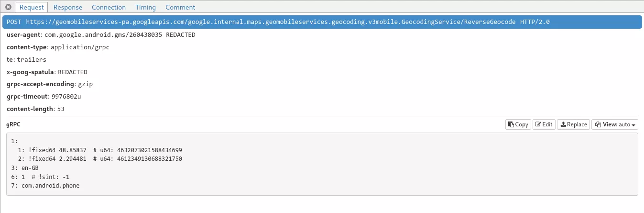
Task: Switch to the Response tab
Action: click(x=68, y=7)
